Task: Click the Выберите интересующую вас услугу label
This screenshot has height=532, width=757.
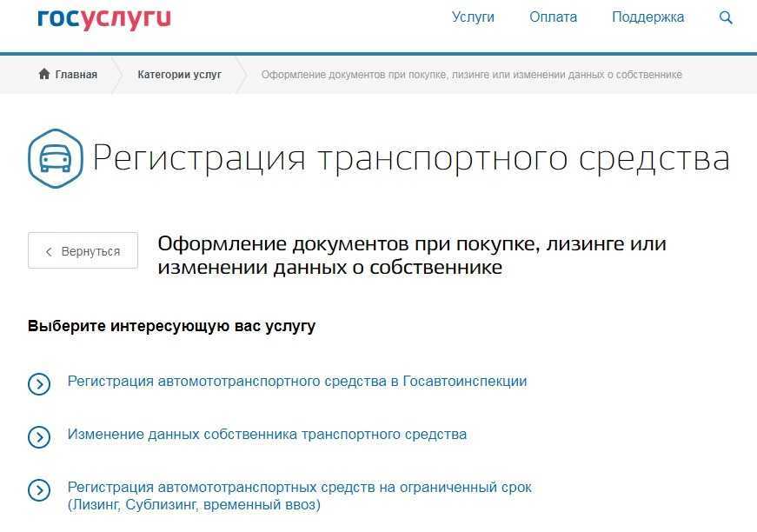Action: pos(172,327)
